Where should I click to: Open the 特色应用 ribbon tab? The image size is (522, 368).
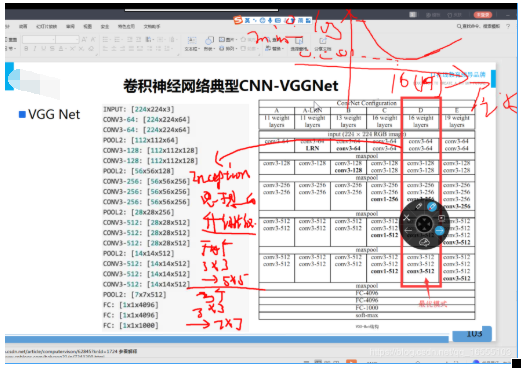coord(126,26)
